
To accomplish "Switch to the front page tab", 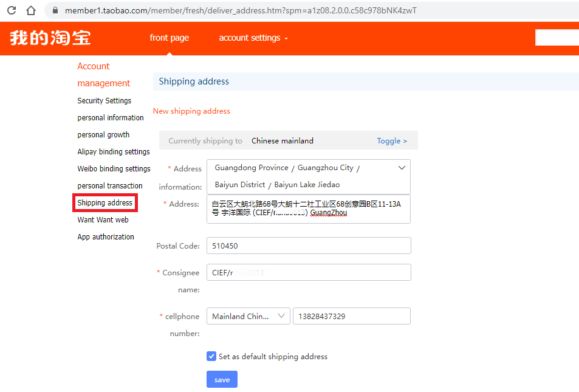I will 169,38.
